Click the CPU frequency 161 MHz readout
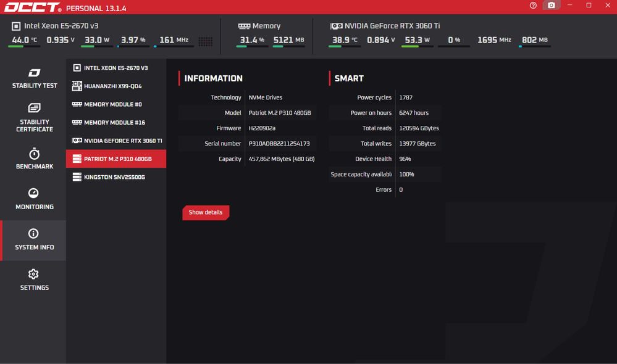 pyautogui.click(x=174, y=40)
